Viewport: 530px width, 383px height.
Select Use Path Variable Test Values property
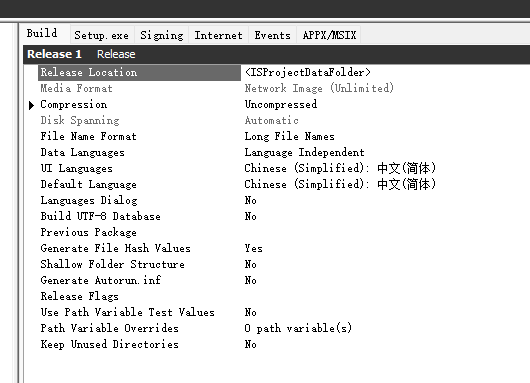coord(127,312)
